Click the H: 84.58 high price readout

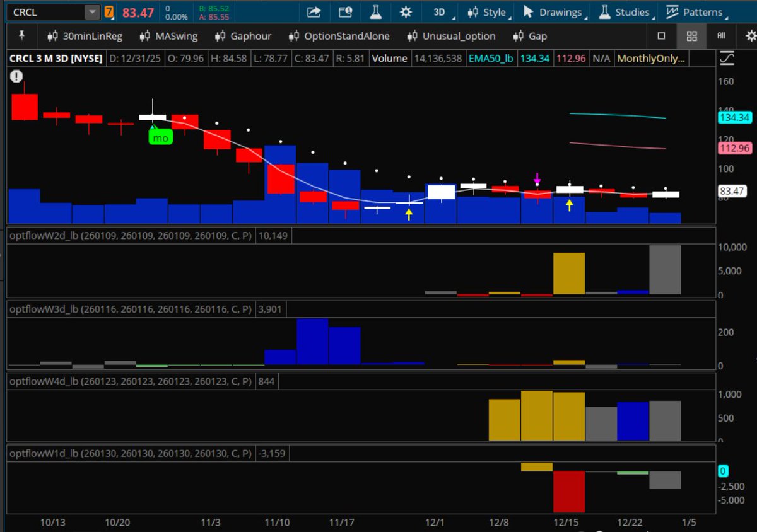[229, 59]
